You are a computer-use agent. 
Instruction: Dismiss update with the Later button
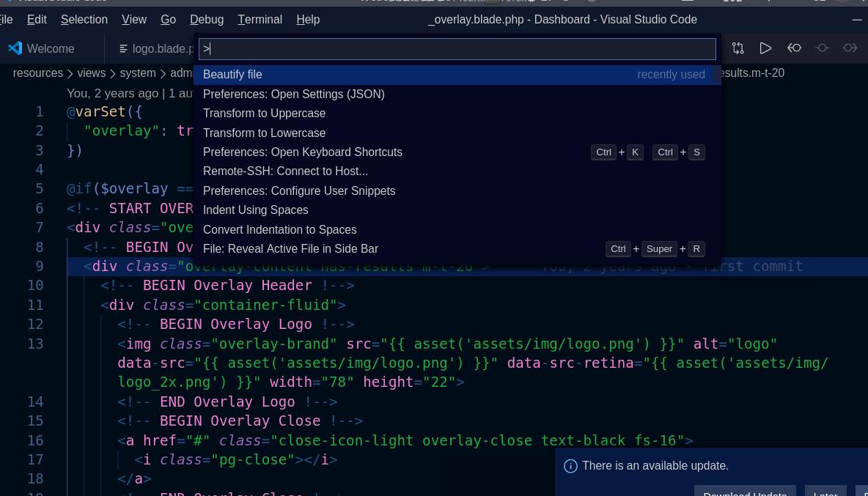coord(825,491)
